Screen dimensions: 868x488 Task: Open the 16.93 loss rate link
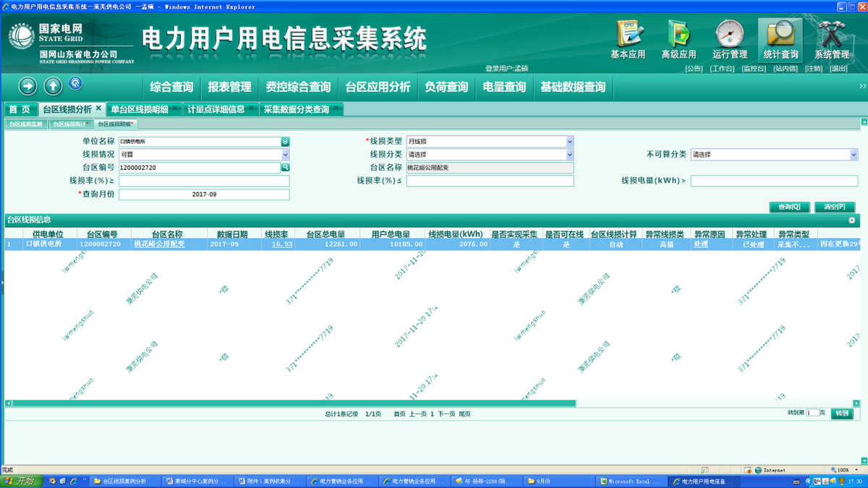[x=282, y=244]
